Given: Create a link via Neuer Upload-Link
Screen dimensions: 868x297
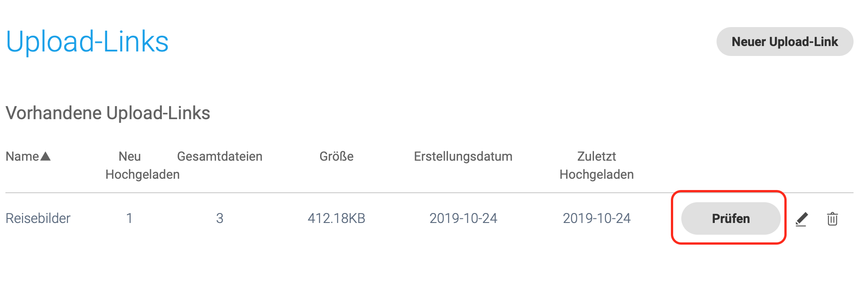Looking at the screenshot, I should (x=785, y=42).
